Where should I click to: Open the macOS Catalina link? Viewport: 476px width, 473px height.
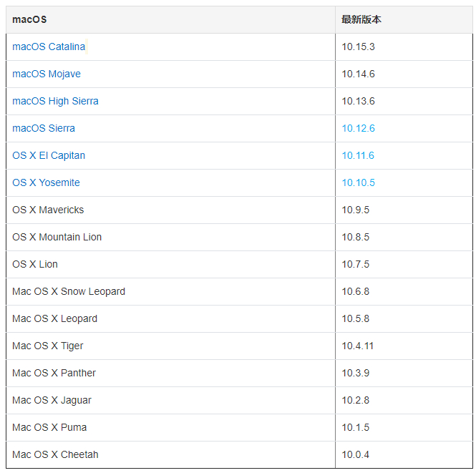49,47
